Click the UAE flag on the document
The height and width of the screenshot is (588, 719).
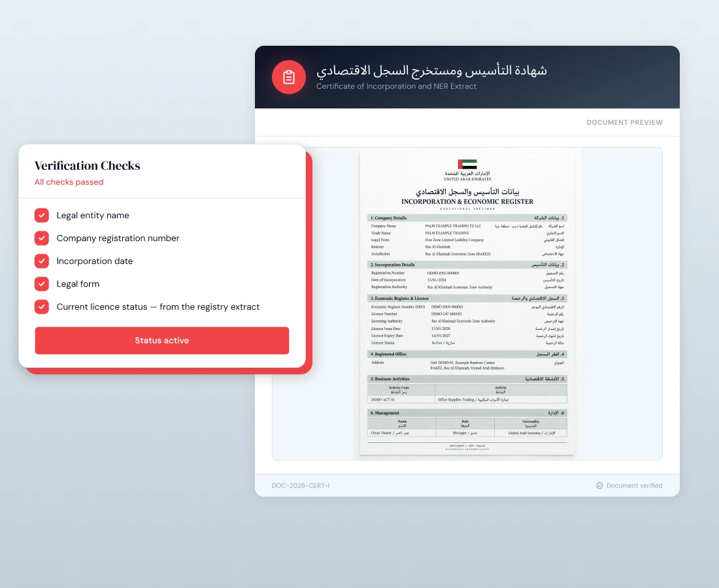point(467,164)
